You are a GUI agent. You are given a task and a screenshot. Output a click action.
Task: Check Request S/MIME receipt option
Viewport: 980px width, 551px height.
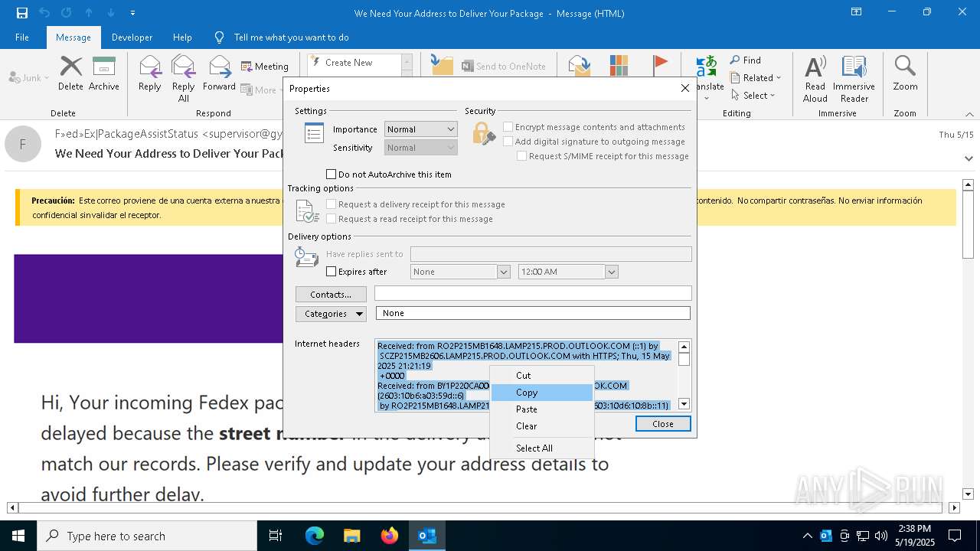click(x=521, y=156)
